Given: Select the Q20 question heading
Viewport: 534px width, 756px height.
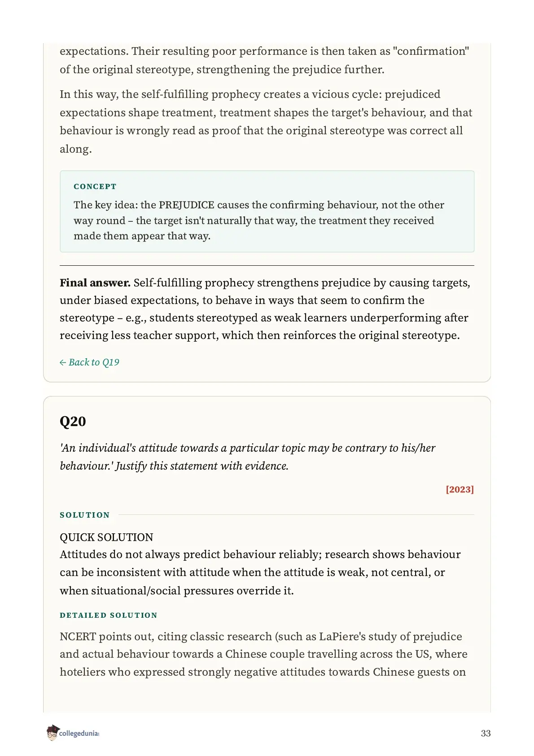Looking at the screenshot, I should (73, 421).
